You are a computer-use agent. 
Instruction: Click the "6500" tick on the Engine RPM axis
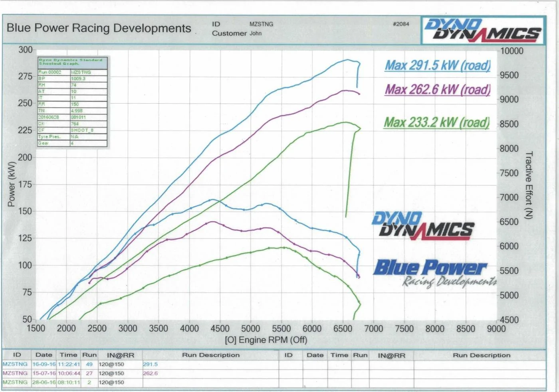pos(343,329)
